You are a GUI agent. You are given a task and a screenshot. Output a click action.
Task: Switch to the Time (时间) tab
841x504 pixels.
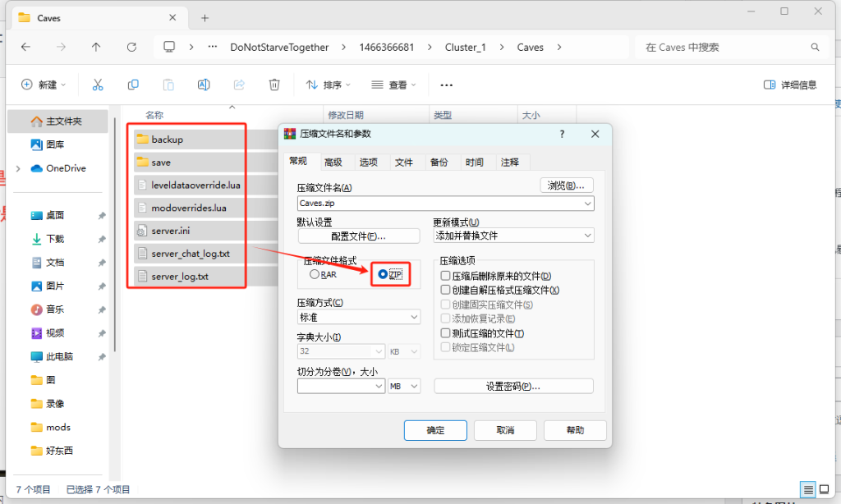point(475,162)
